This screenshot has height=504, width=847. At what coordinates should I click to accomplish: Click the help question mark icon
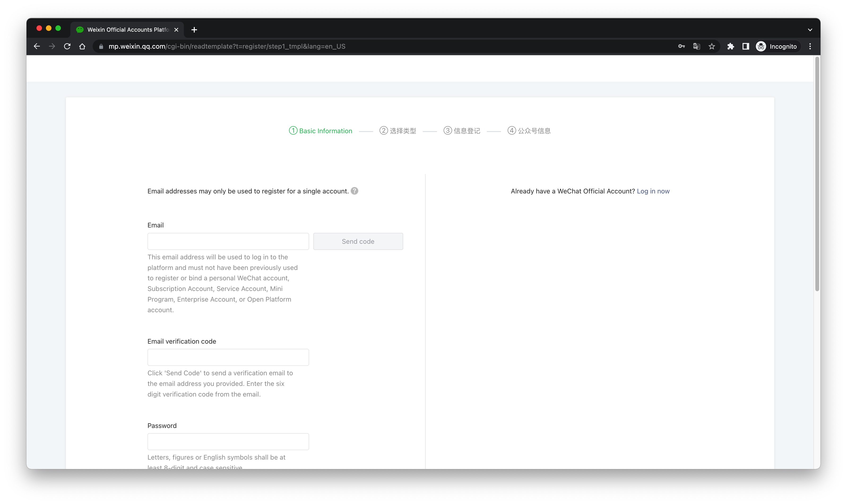click(x=354, y=191)
